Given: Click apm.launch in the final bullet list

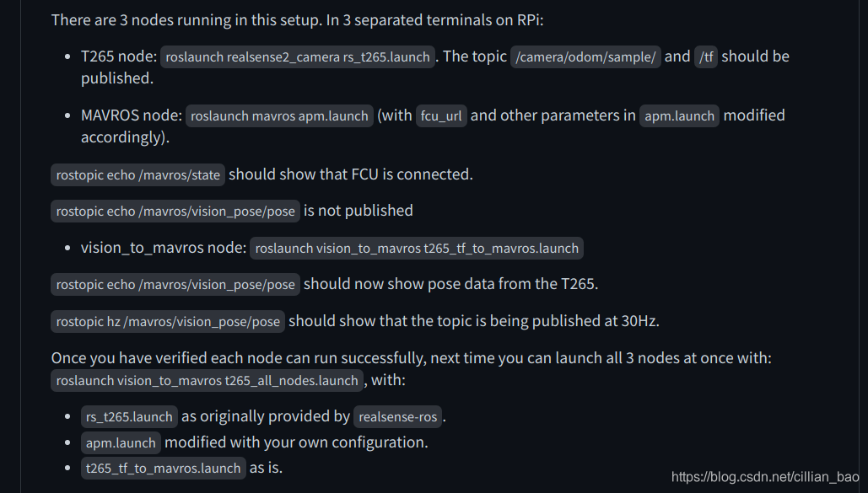Looking at the screenshot, I should point(121,442).
